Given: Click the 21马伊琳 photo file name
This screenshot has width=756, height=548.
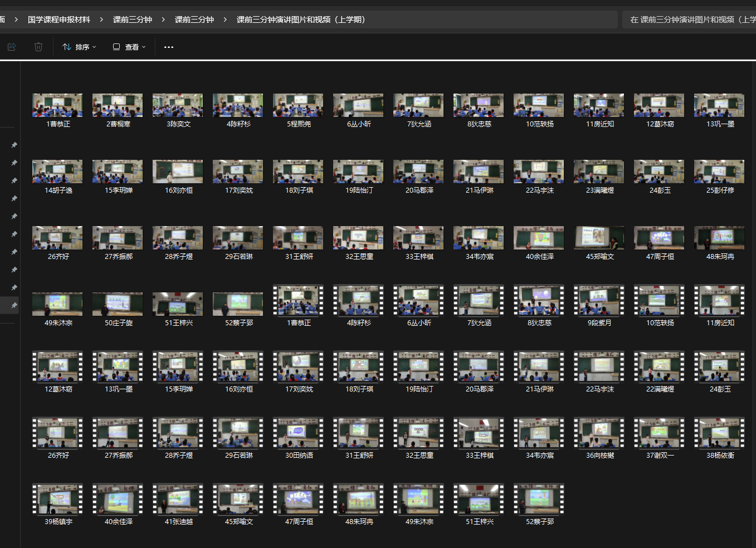Looking at the screenshot, I should [x=480, y=190].
